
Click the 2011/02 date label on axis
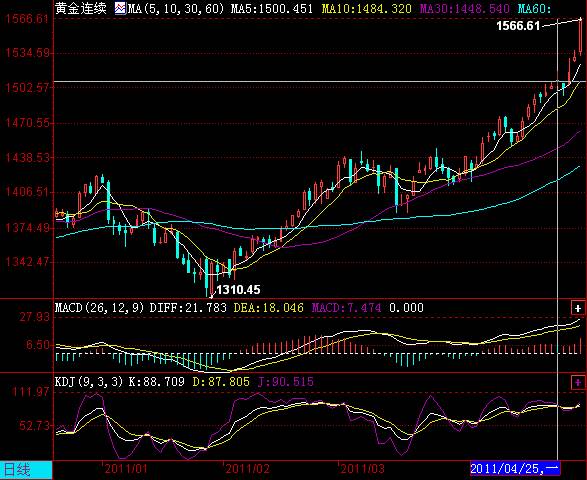click(247, 469)
